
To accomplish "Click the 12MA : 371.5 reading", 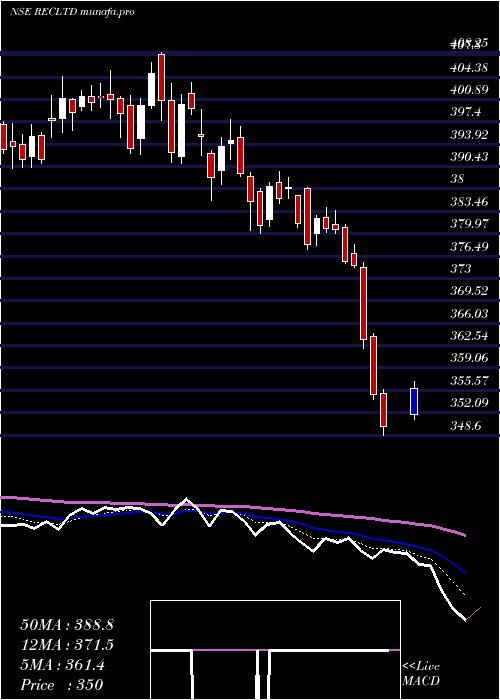I will pyautogui.click(x=67, y=645).
